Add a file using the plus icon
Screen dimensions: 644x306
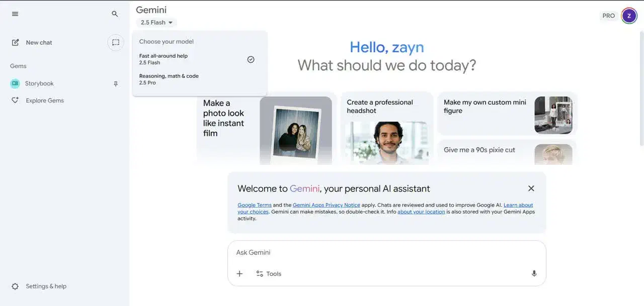click(x=239, y=274)
